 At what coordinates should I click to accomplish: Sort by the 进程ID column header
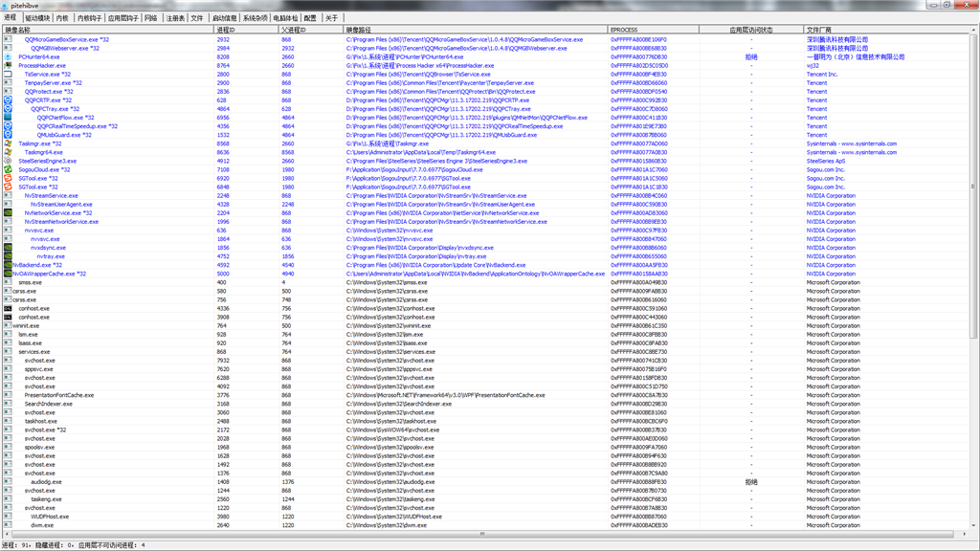pyautogui.click(x=246, y=30)
